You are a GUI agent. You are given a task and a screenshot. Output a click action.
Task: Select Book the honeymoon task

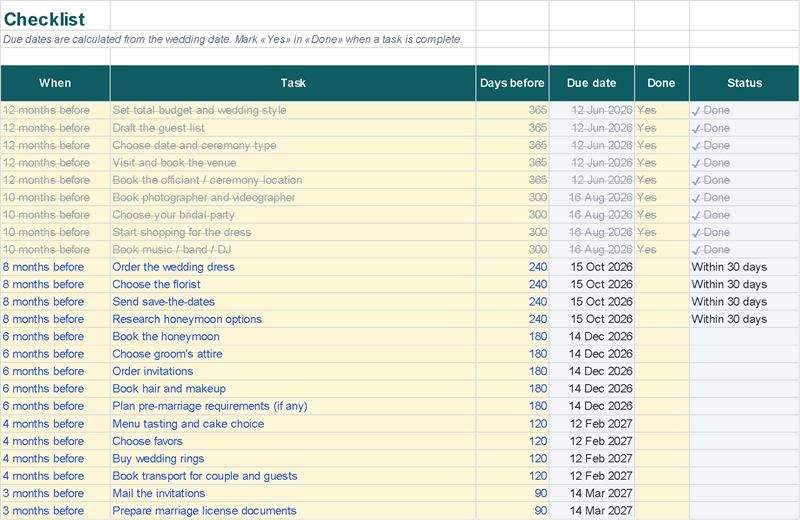click(293, 336)
